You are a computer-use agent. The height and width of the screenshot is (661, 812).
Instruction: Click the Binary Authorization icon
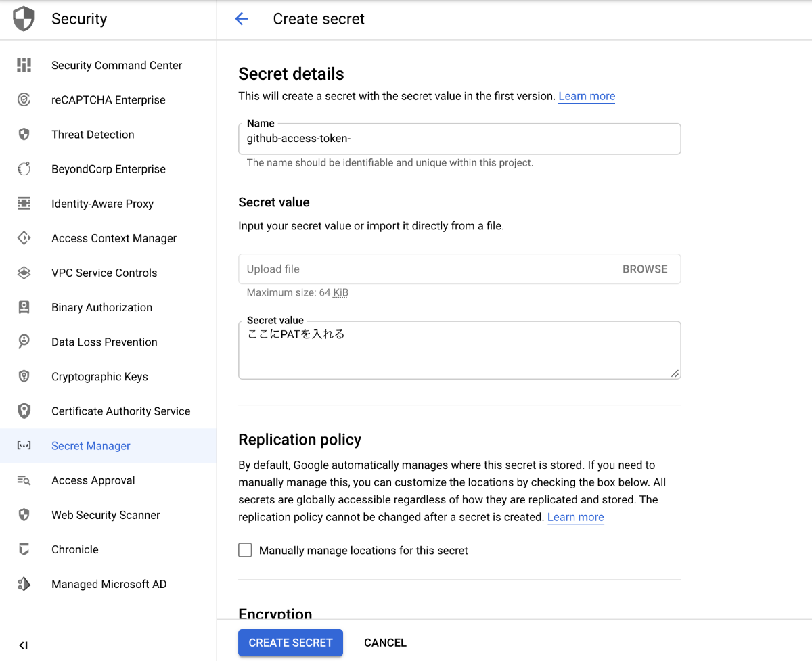pyautogui.click(x=24, y=307)
